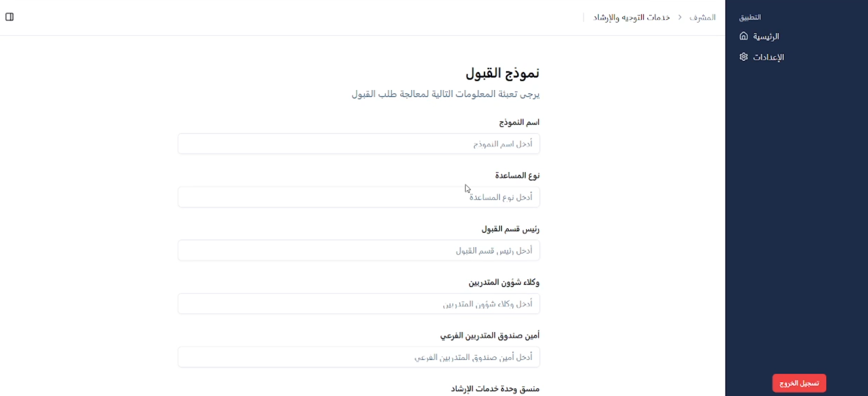Screen dimensions: 868x396
Task: Click the home icon beside الرئيسية
Action: pyautogui.click(x=743, y=36)
